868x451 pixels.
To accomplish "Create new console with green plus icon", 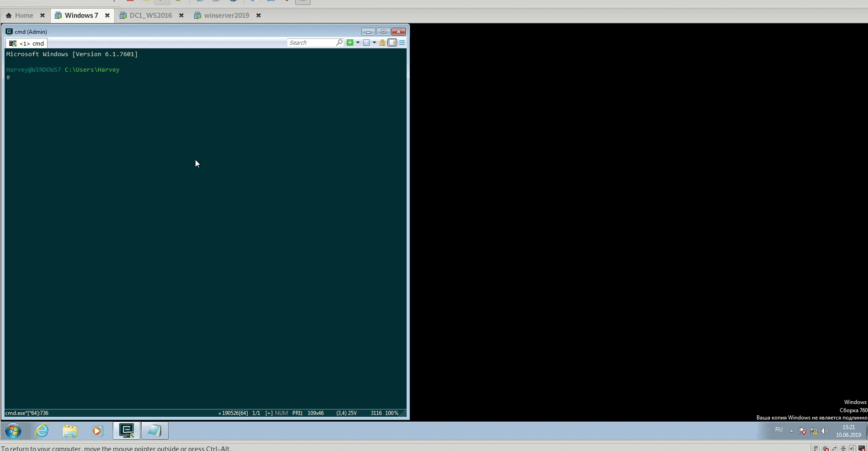I will tap(350, 42).
